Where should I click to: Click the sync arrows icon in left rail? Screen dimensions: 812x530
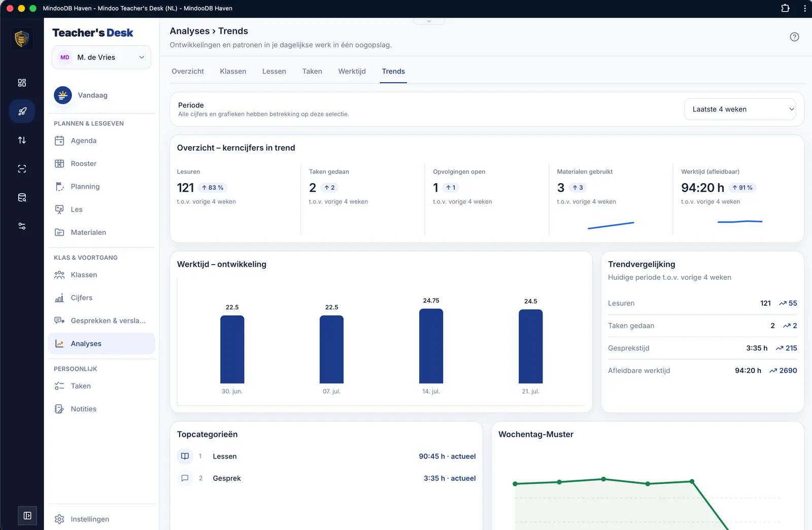tap(22, 140)
